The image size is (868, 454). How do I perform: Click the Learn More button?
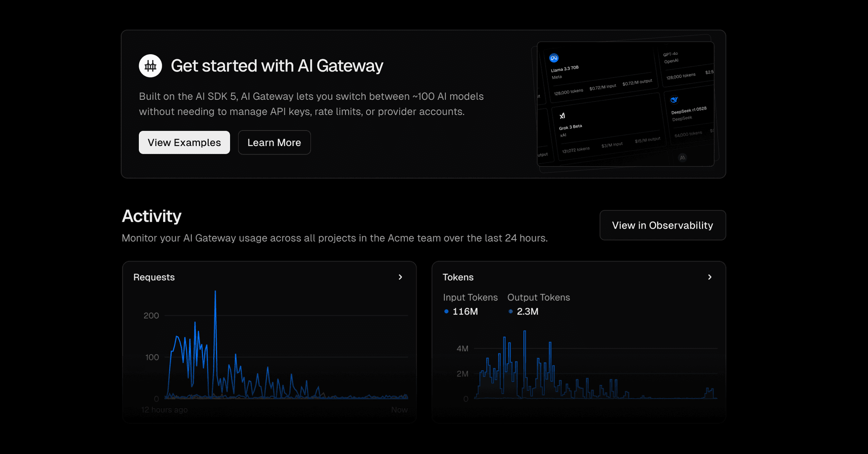[274, 143]
